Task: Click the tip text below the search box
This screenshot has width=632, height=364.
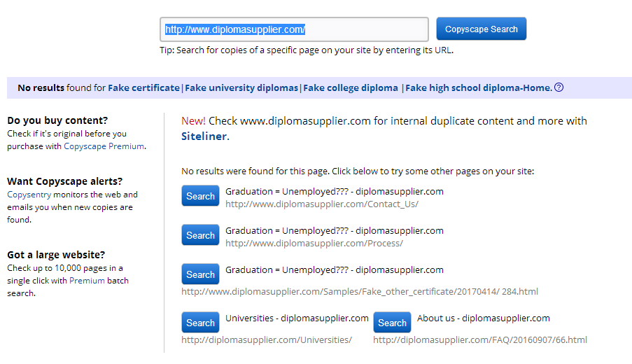Action: click(x=307, y=50)
